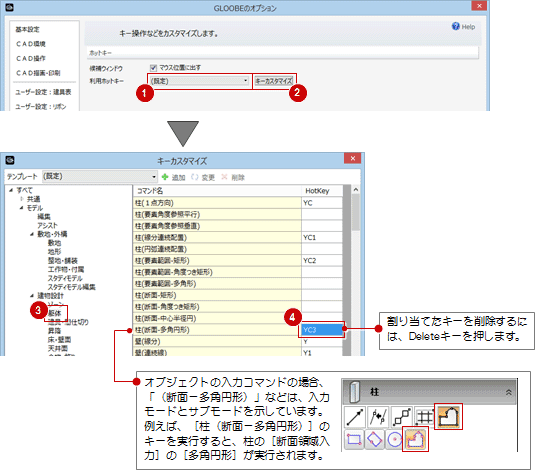This screenshot has height=470, width=535.
Task: Select アシスト in the command tree
Action: [47, 225]
